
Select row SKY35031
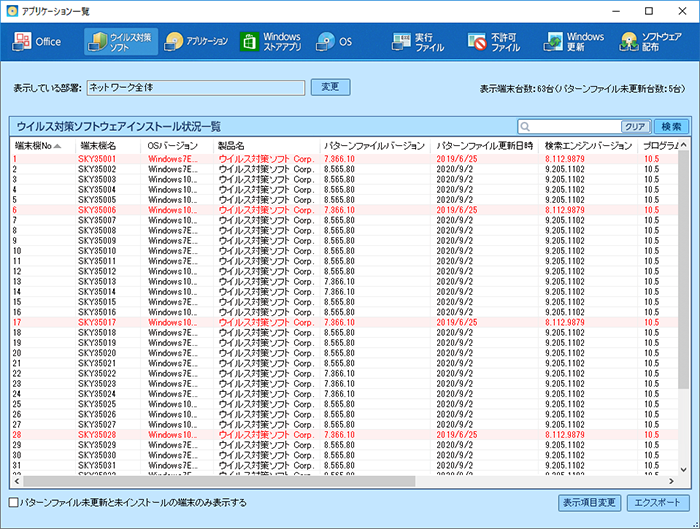pyautogui.click(x=344, y=466)
